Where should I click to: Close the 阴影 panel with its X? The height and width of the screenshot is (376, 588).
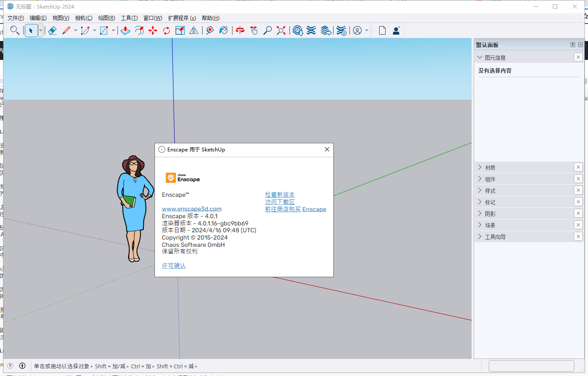pos(578,213)
